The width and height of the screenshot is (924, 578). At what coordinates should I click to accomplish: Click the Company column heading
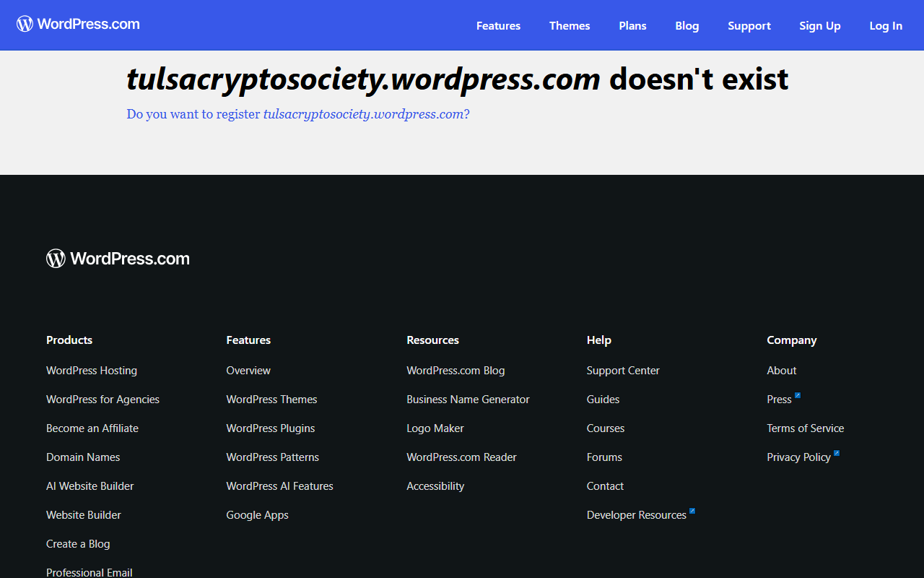pyautogui.click(x=792, y=340)
